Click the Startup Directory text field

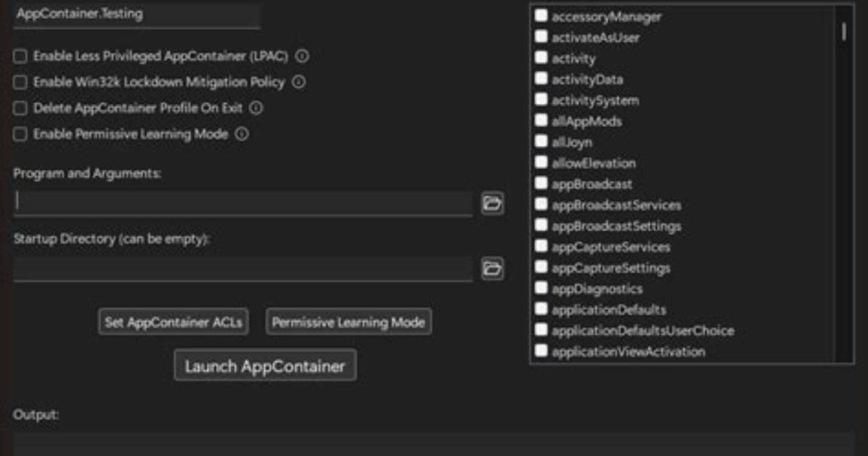tap(243, 269)
